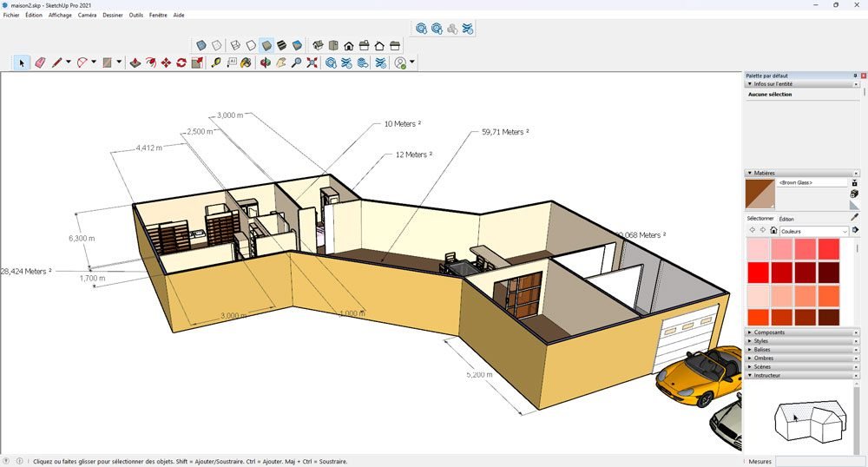Apply Hidden Line face style
The height and width of the screenshot is (467, 868).
point(251,45)
